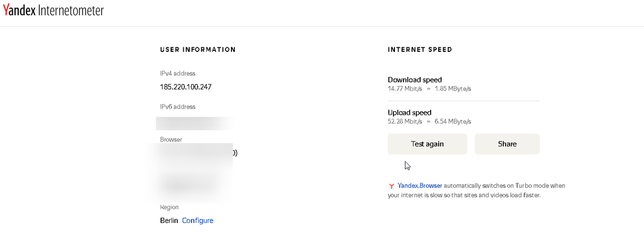Select the IPv4 address 185.220.100.247

[x=186, y=87]
